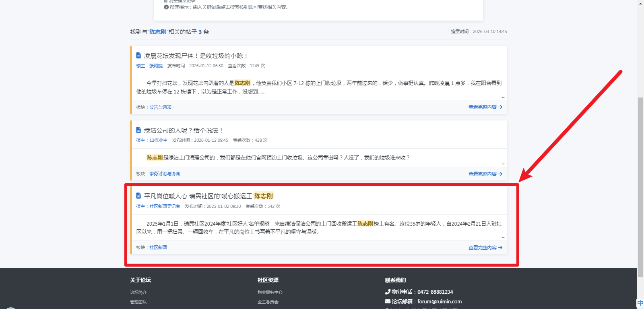
Task: Open post 绿洁公司的人呢？给个说法！
Action: 183,130
